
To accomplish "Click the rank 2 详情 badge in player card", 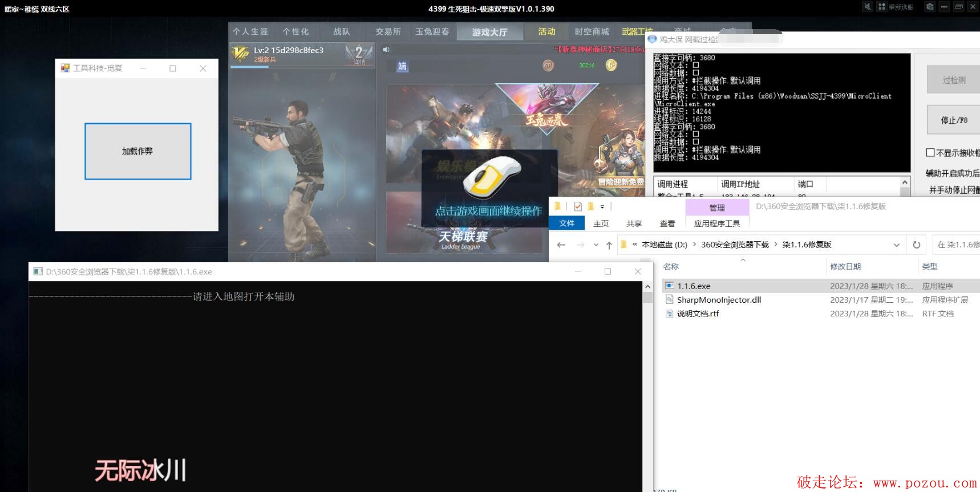I will 359,55.
